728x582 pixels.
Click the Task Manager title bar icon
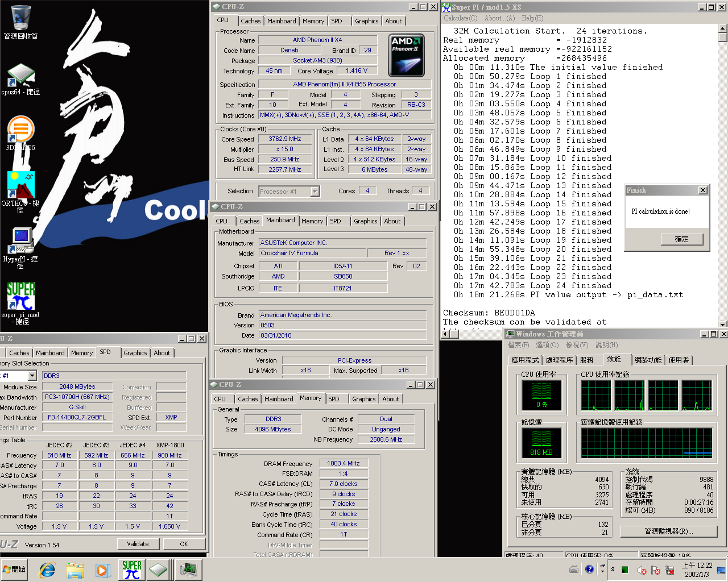point(511,334)
